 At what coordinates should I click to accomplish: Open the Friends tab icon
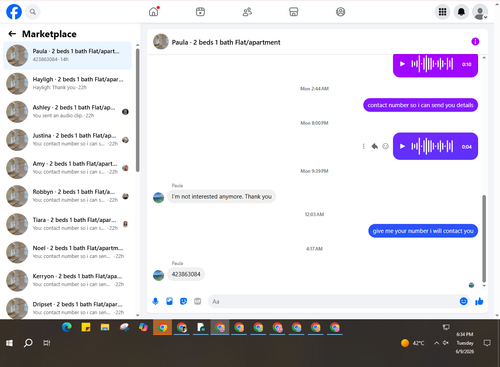[x=247, y=12]
